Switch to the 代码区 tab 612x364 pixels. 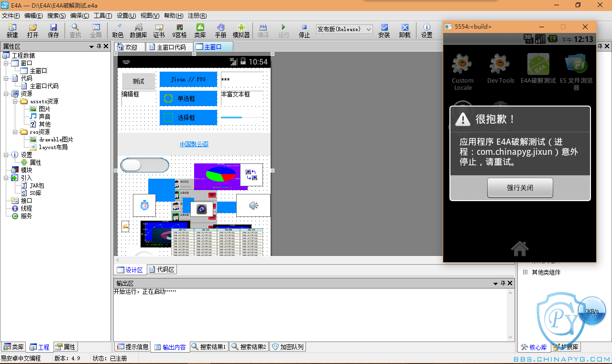click(162, 269)
